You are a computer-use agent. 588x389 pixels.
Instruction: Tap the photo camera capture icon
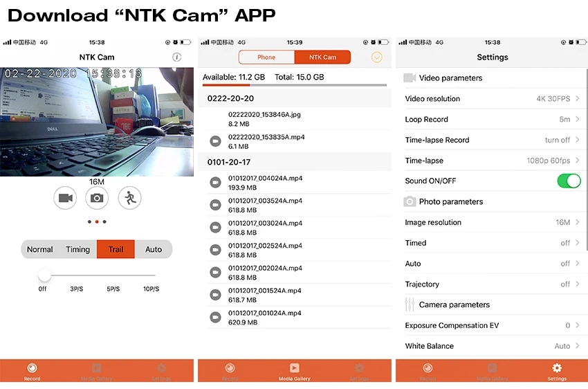pos(97,198)
